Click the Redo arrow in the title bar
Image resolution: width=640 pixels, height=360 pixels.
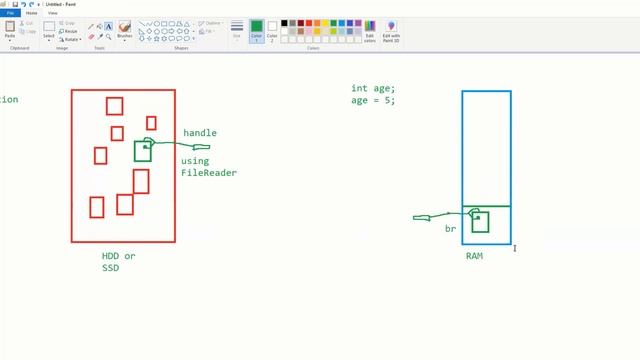coord(31,4)
